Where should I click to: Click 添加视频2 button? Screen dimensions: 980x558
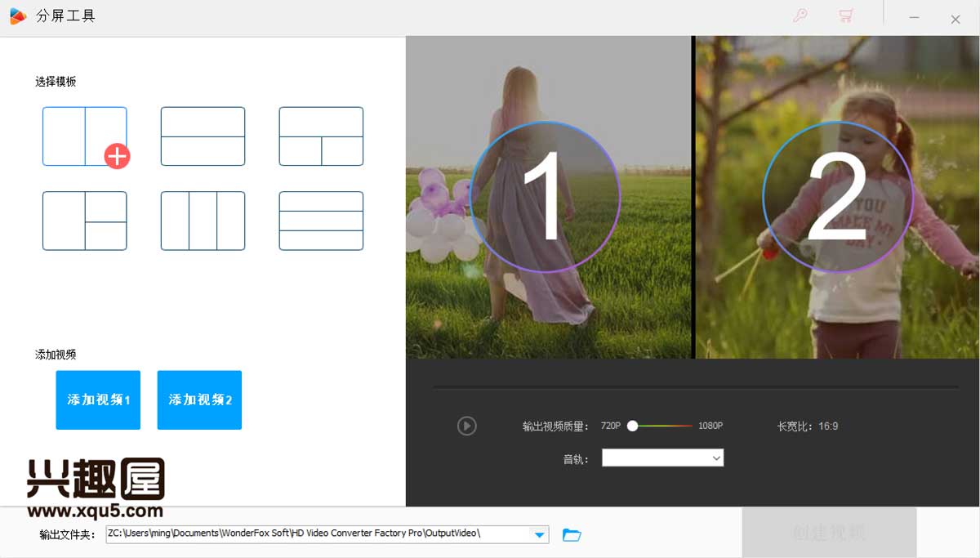tap(199, 400)
